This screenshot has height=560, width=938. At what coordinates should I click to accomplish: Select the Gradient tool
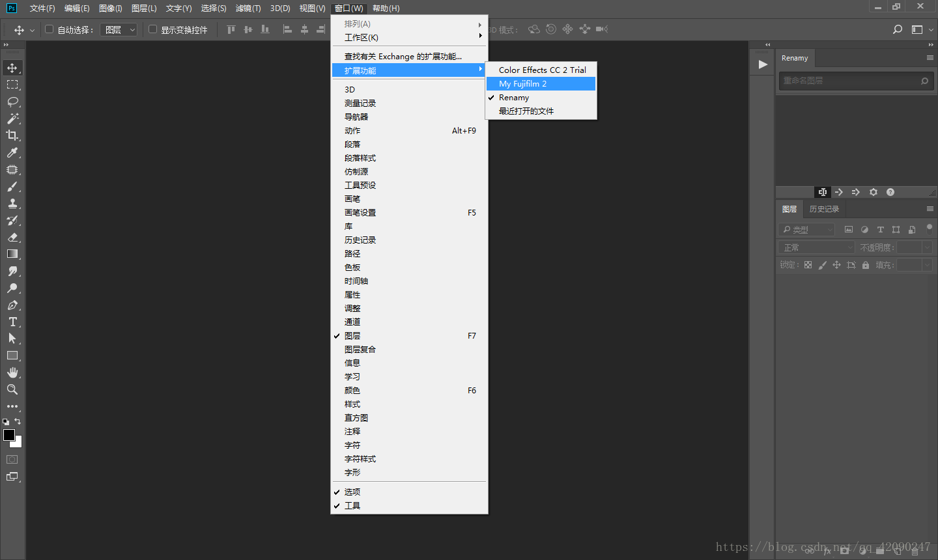[12, 254]
